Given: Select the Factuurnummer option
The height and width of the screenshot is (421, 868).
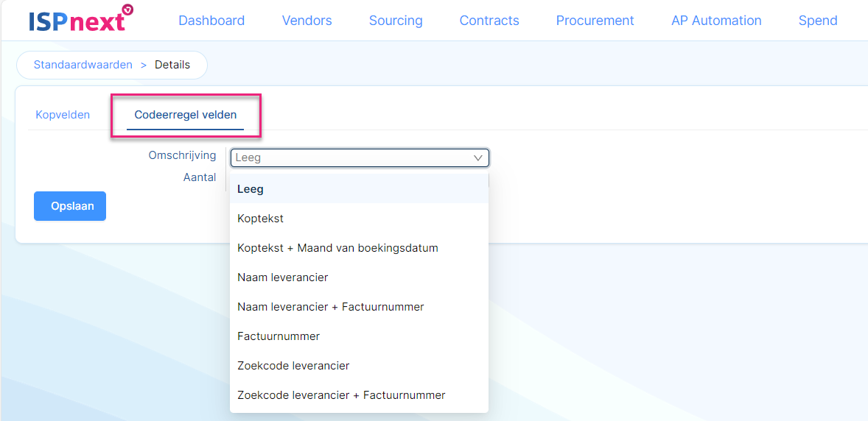Looking at the screenshot, I should coord(360,336).
